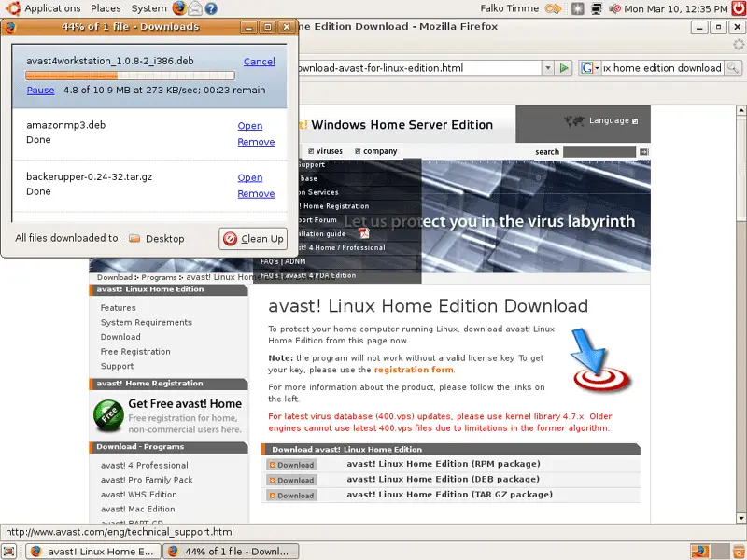Click the update notifier star icon
This screenshot has width=747, height=560.
coord(577,8)
